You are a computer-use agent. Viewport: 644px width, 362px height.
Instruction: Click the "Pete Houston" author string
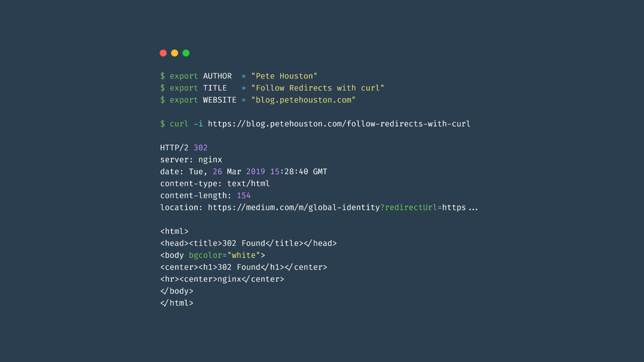click(x=284, y=76)
